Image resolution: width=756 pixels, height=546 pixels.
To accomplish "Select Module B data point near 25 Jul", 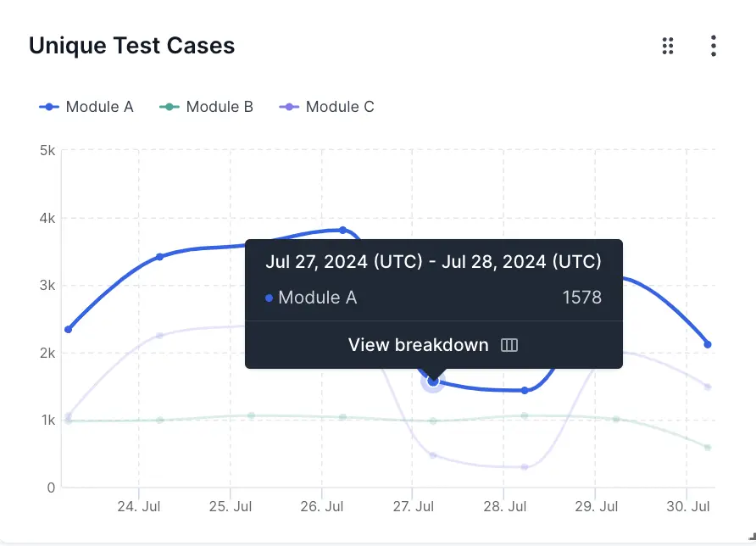I will (251, 415).
